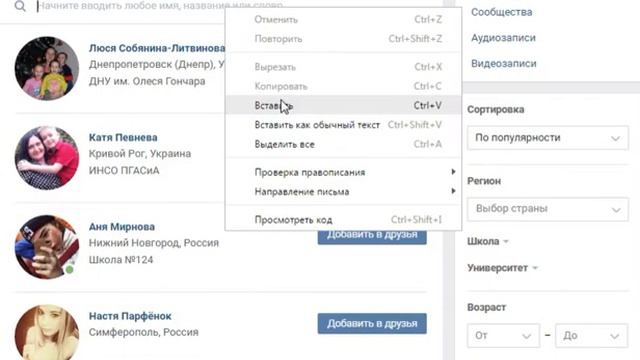This screenshot has height=360, width=640.
Task: Click disabled Копировать menu entry
Action: [x=343, y=86]
